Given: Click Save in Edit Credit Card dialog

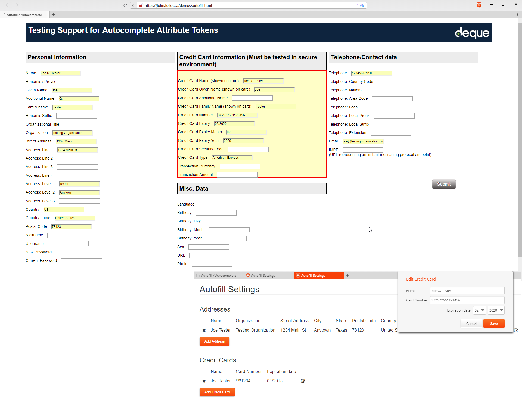Looking at the screenshot, I should (494, 323).
